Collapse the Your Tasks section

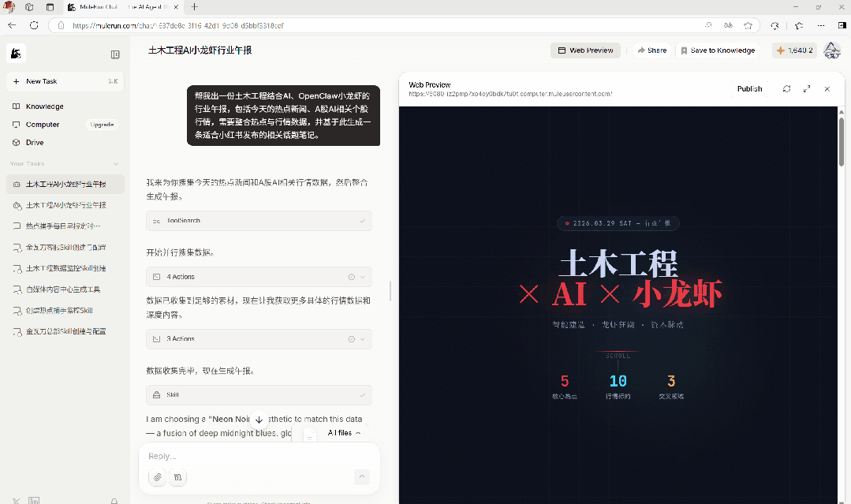coord(116,164)
